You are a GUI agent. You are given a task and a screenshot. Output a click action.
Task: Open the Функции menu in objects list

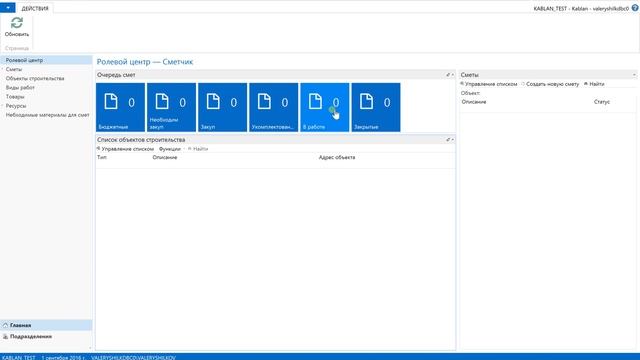tap(170, 149)
